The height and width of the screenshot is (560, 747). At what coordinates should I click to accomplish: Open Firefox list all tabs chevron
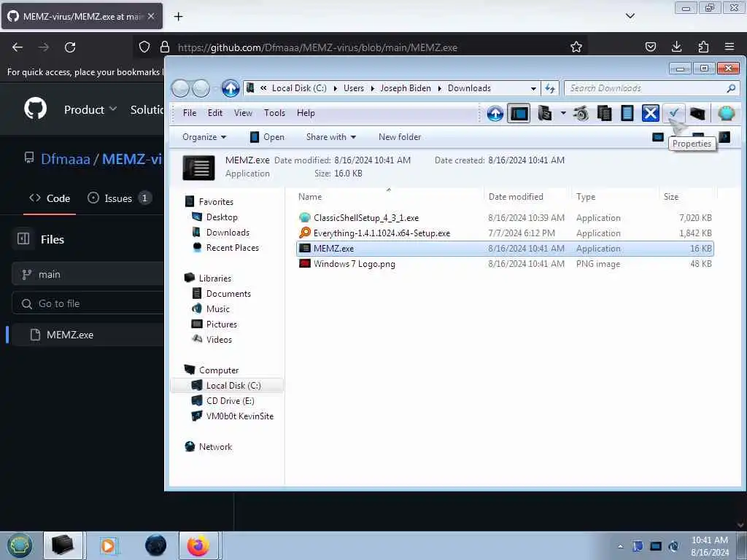[x=630, y=16]
